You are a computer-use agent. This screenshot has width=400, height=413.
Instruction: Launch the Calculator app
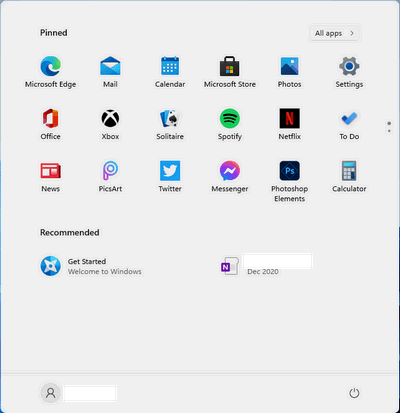click(349, 176)
